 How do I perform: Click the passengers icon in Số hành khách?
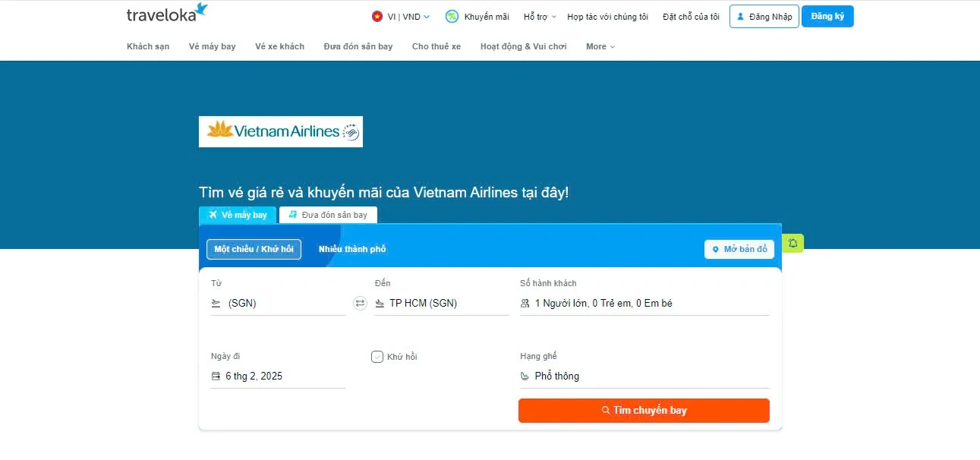click(x=525, y=304)
